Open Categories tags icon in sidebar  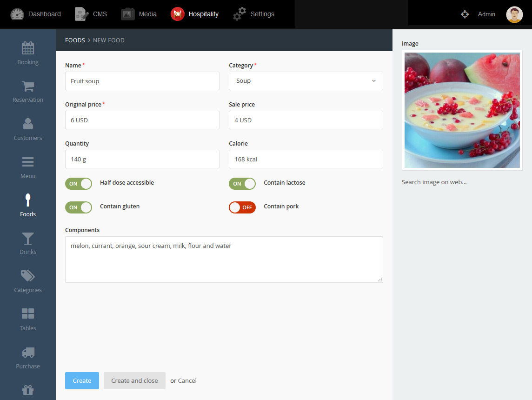pos(28,276)
